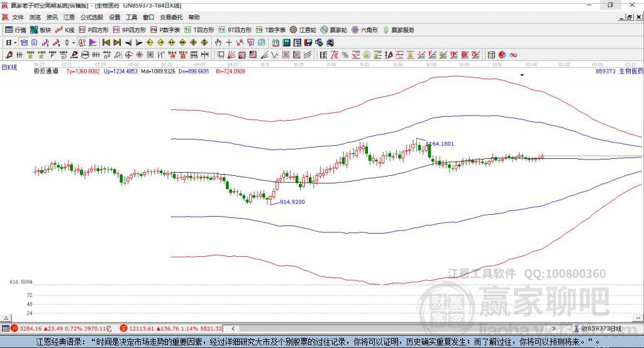644x348 pixels.
Task: Click the horizontal scrollbar left arrow
Action: [x=233, y=329]
